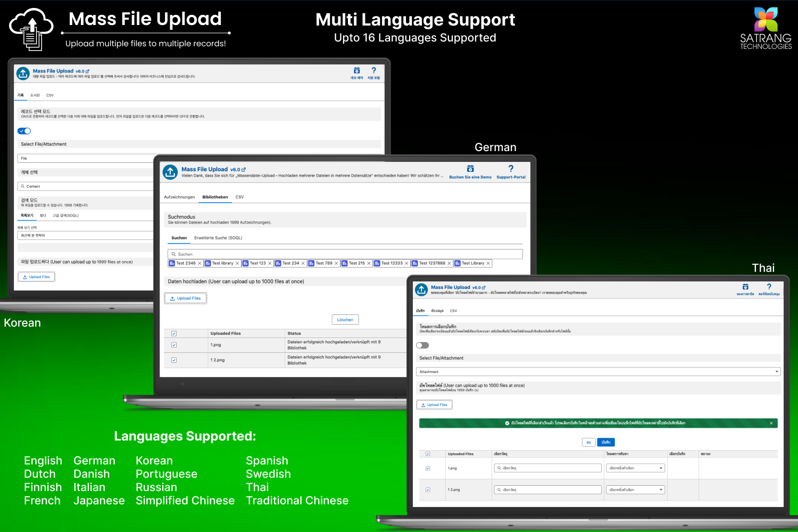Click the demo booking calendar icon in the Korean window
This screenshot has width=798, height=532.
coord(357,70)
